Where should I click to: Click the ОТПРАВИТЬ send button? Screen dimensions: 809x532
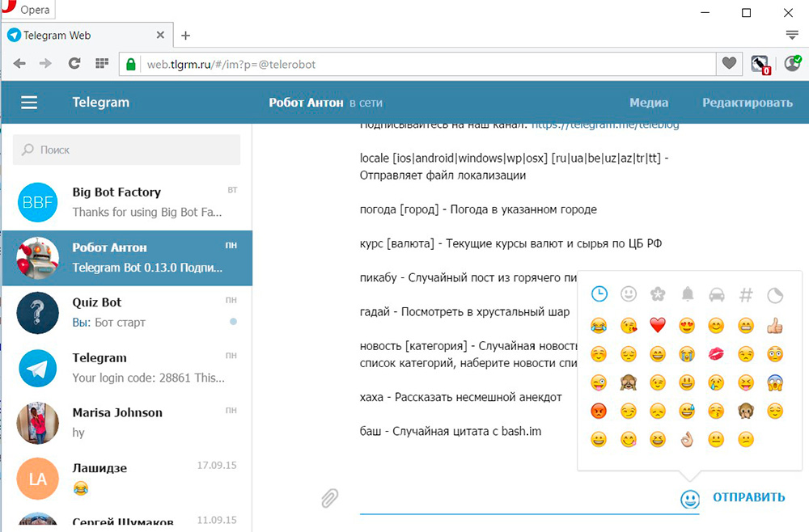coord(748,497)
